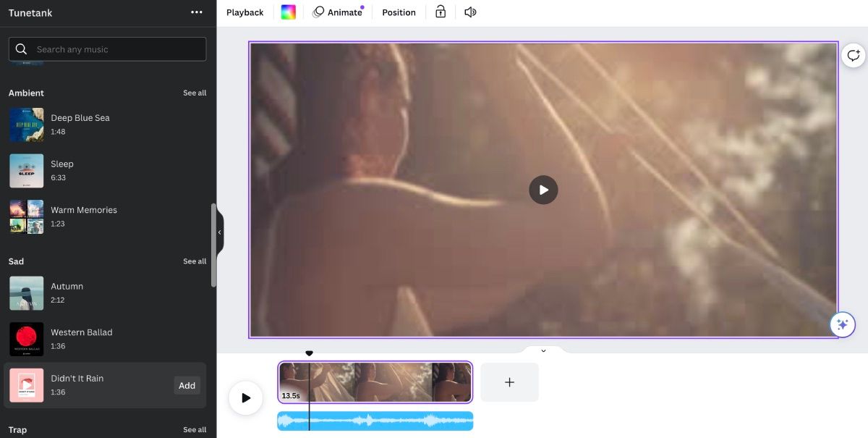Play the video from the canvas preview
Image resolution: width=868 pixels, height=438 pixels.
pos(543,190)
